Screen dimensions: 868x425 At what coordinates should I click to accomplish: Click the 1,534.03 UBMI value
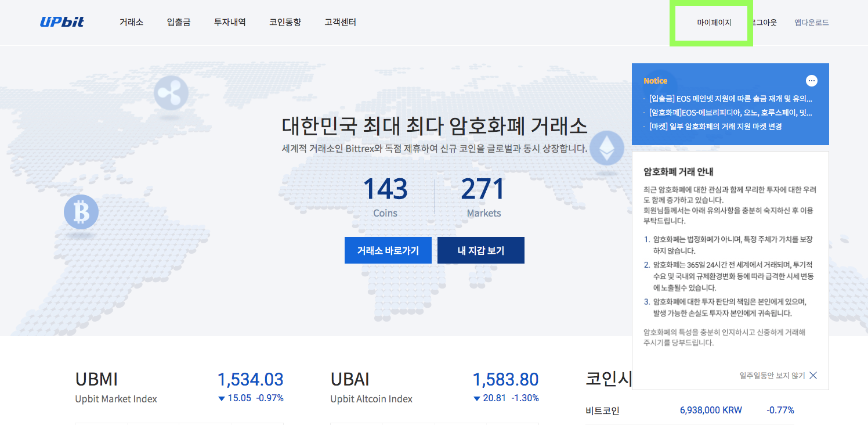[250, 379]
